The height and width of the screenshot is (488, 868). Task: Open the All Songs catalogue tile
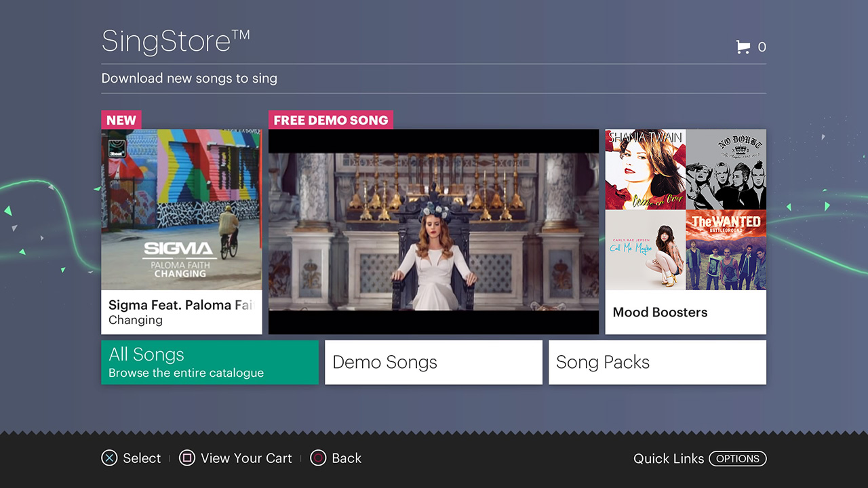coord(210,363)
